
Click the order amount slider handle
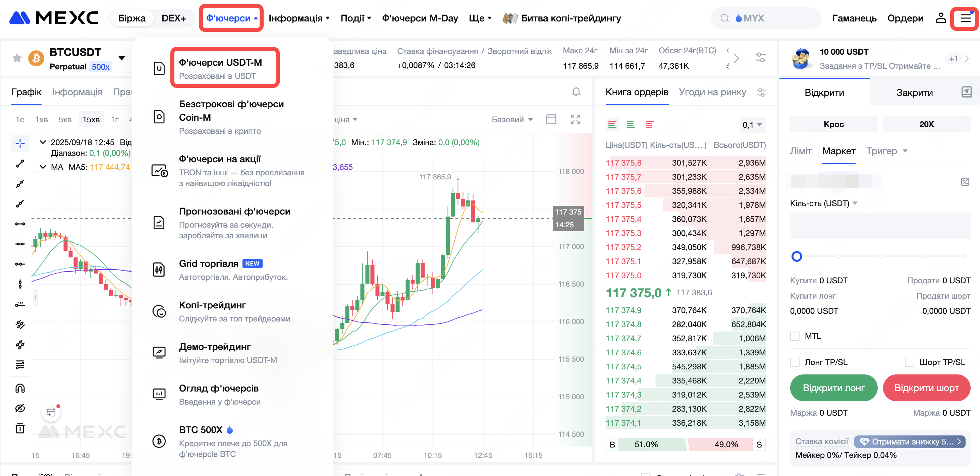[x=797, y=256]
